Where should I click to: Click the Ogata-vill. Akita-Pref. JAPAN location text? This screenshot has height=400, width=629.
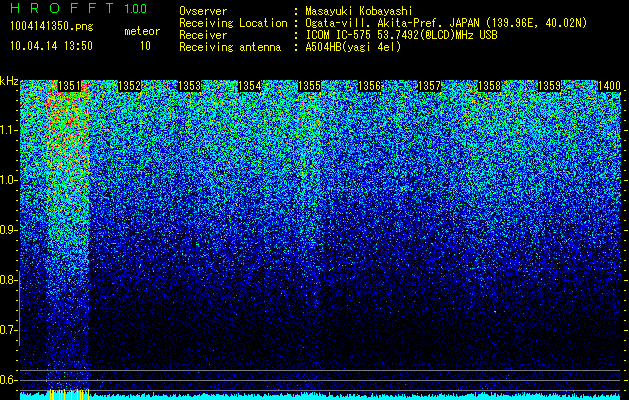446,24
